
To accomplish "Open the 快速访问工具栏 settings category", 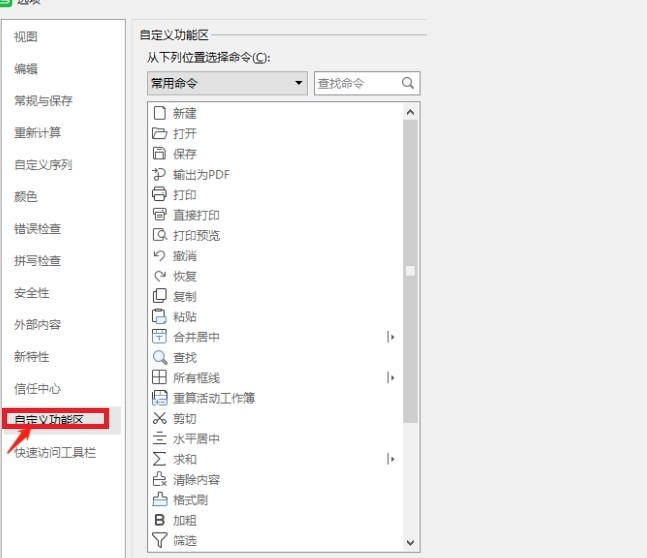I will click(56, 453).
